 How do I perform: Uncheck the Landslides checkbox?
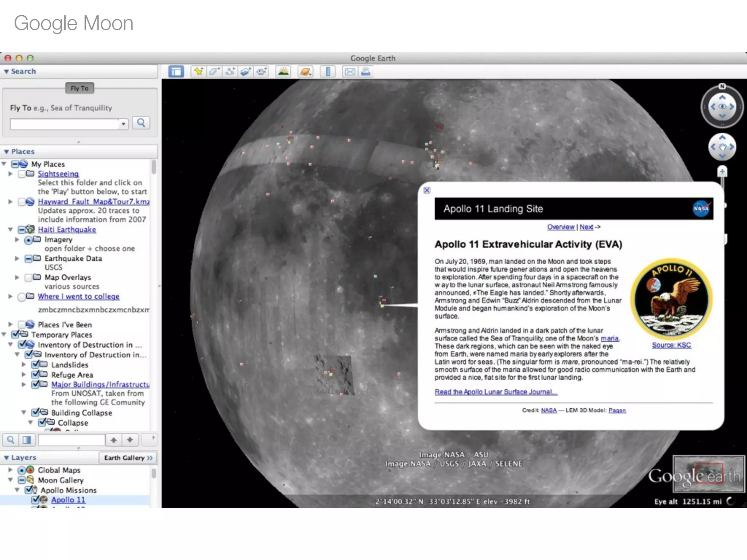(x=36, y=364)
